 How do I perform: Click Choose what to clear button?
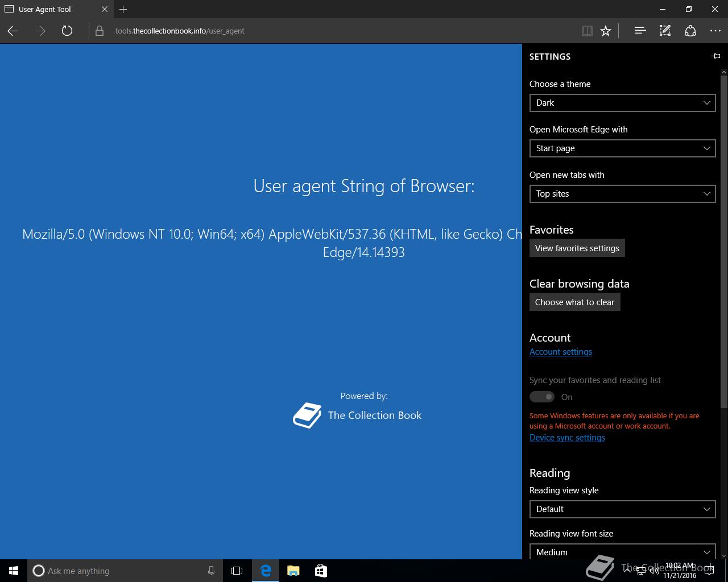[575, 302]
